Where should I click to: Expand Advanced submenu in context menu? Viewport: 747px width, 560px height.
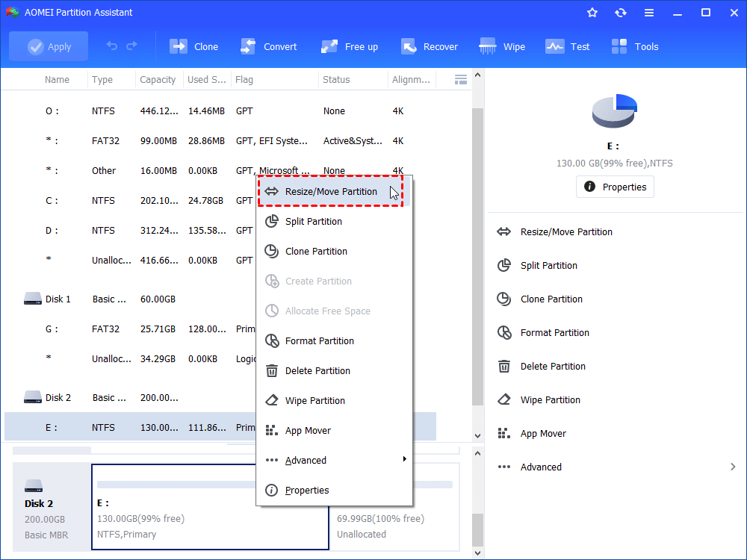pyautogui.click(x=334, y=461)
